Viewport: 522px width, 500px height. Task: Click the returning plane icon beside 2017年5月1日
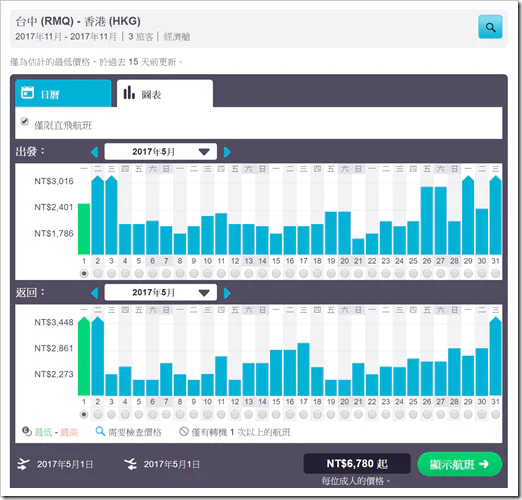(130, 464)
